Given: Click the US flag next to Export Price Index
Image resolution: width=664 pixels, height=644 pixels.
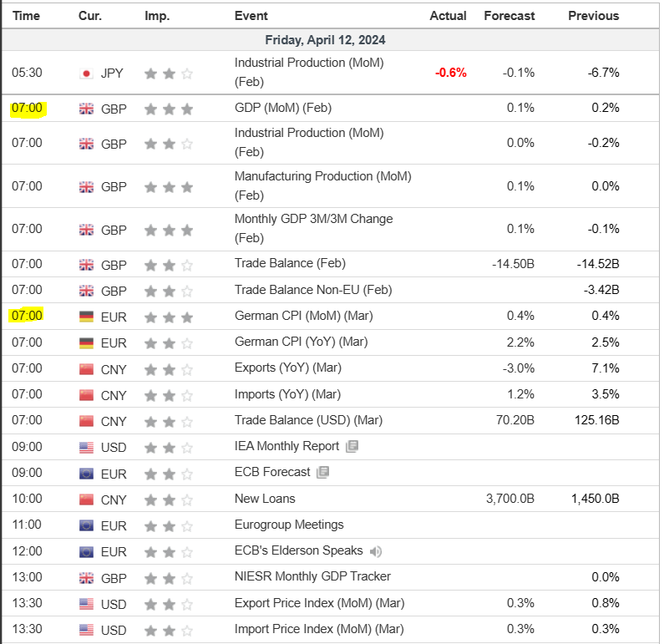Looking at the screenshot, I should click(x=86, y=603).
